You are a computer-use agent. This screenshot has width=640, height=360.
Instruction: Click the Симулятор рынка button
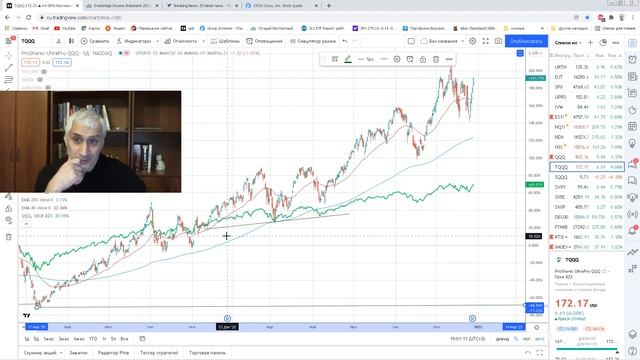point(313,41)
